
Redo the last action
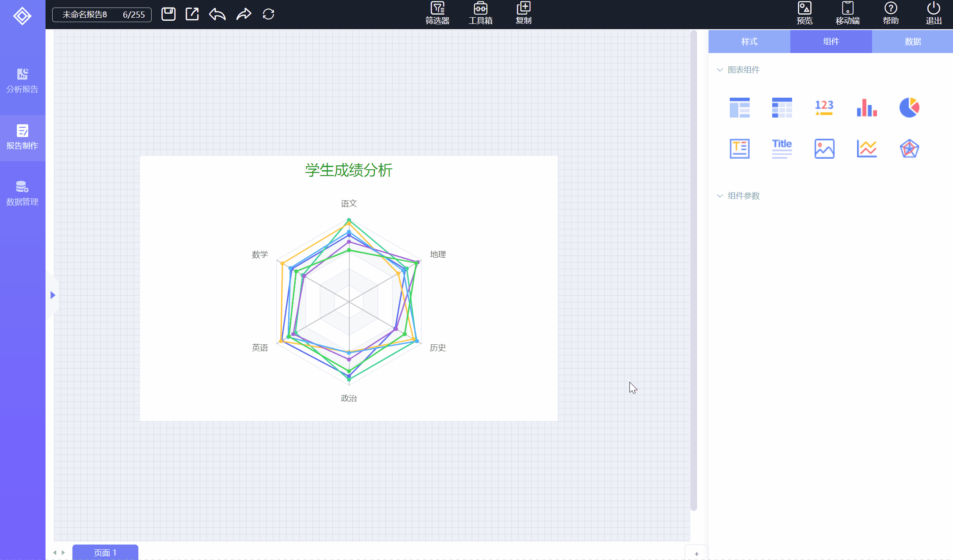point(244,14)
